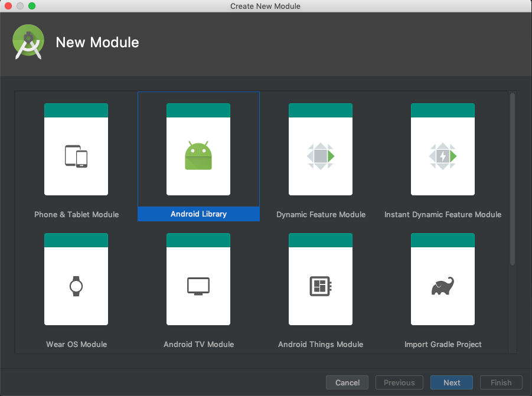Click the Create New Module title bar

point(265,6)
